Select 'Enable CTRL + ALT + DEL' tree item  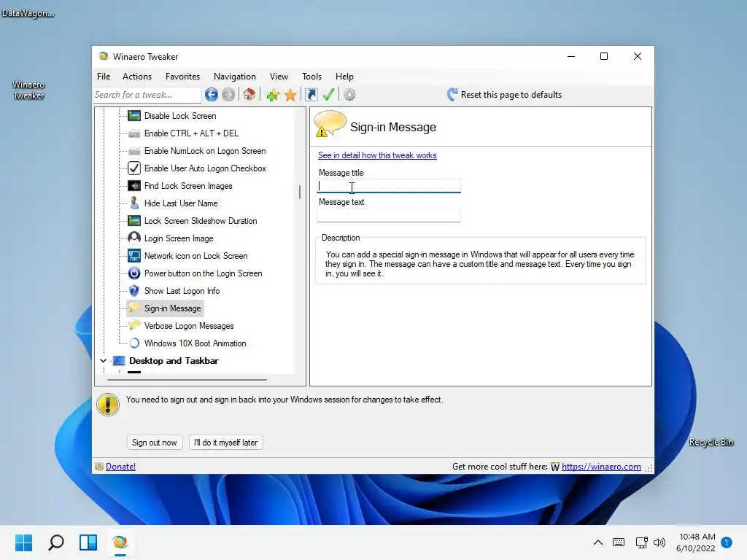point(192,133)
